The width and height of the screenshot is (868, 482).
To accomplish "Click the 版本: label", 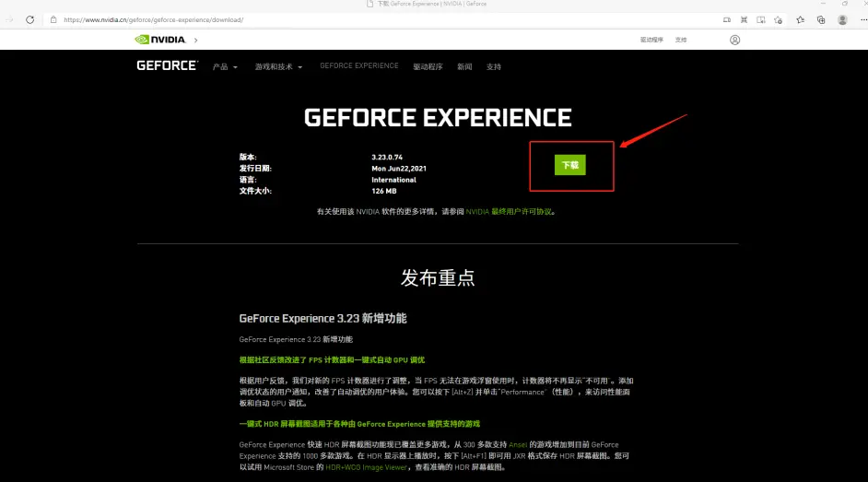I will pos(248,158).
